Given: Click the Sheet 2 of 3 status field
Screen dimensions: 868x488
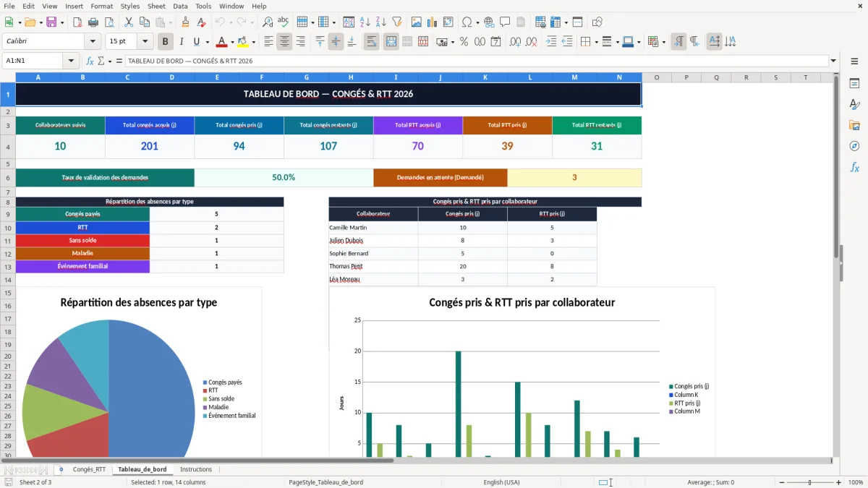Looking at the screenshot, I should (x=35, y=482).
